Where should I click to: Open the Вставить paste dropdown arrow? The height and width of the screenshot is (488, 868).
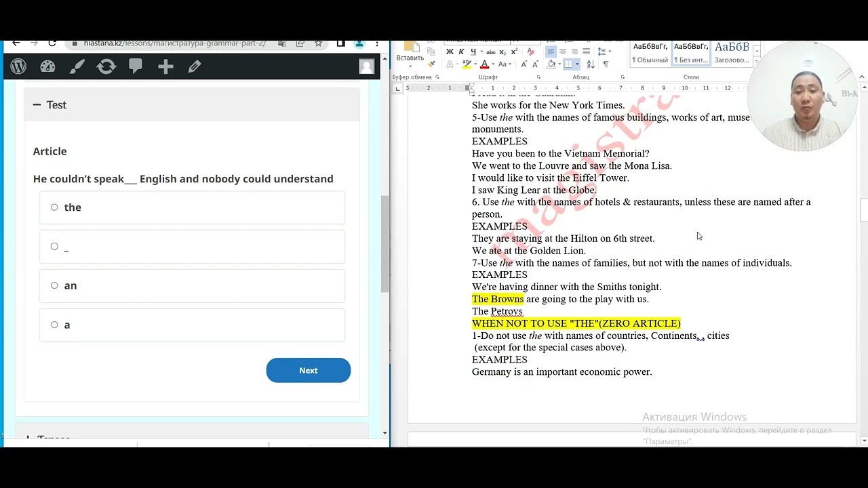click(410, 66)
